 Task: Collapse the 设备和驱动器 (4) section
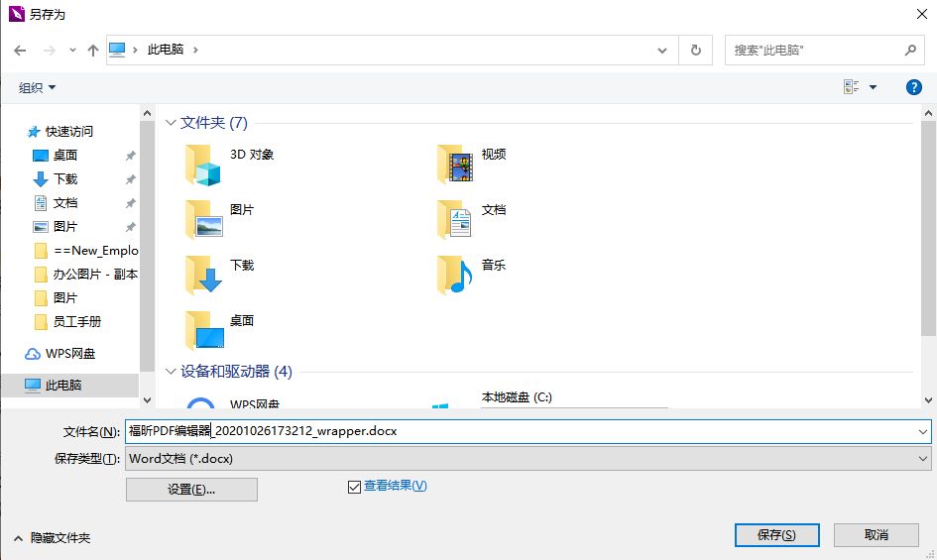coord(171,372)
